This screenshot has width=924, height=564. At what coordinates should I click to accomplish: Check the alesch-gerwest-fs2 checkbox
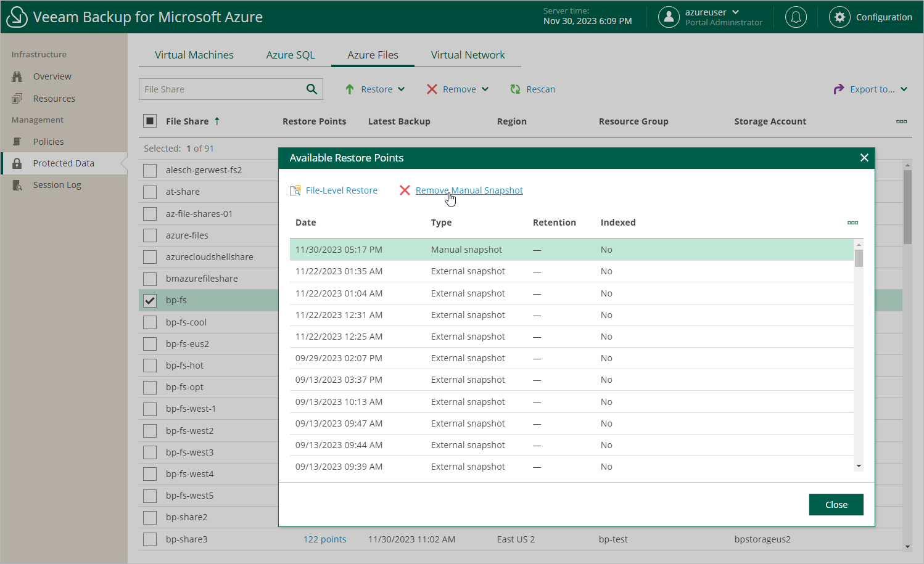(150, 170)
